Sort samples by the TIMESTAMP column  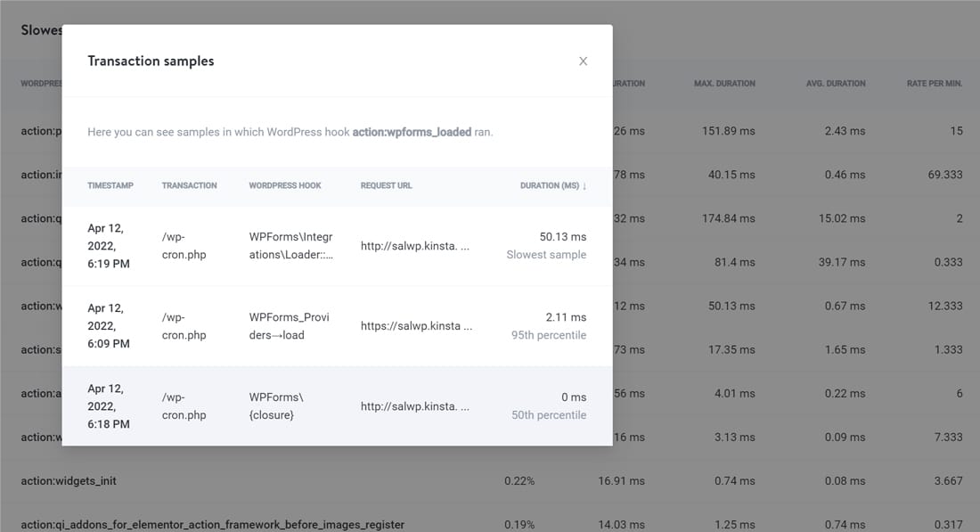[x=110, y=185]
